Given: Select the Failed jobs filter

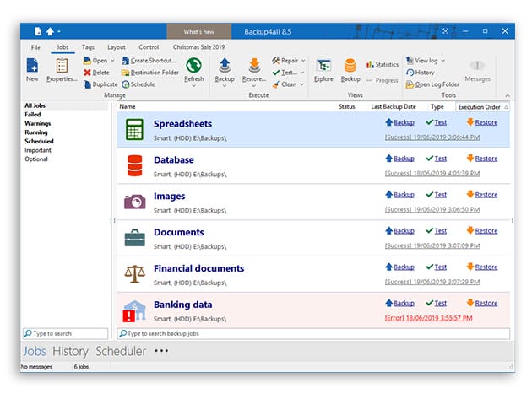Looking at the screenshot, I should pos(33,114).
